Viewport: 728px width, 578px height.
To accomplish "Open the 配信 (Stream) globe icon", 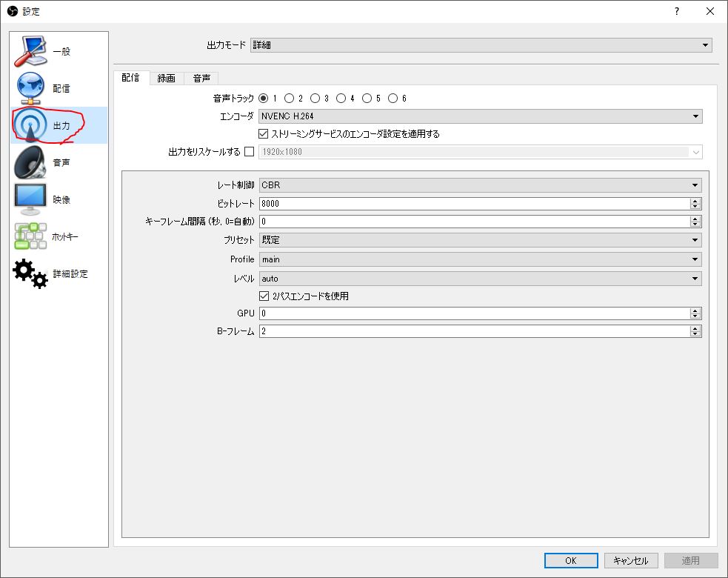I will point(30,88).
